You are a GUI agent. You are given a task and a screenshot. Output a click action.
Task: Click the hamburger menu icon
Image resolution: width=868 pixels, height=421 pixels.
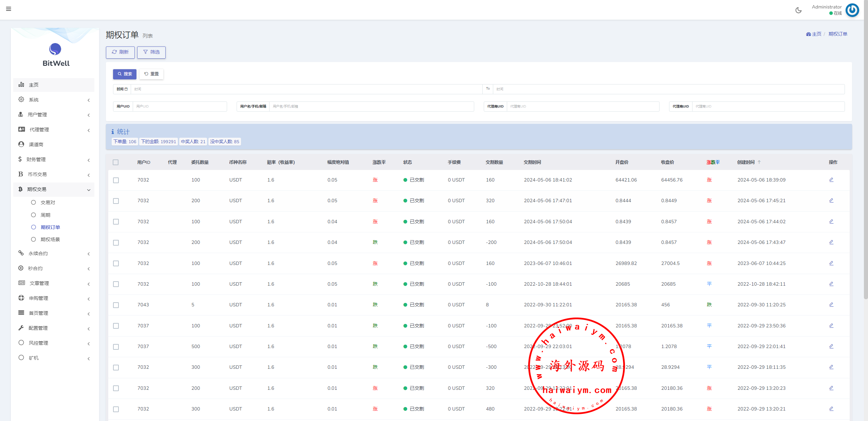8,9
